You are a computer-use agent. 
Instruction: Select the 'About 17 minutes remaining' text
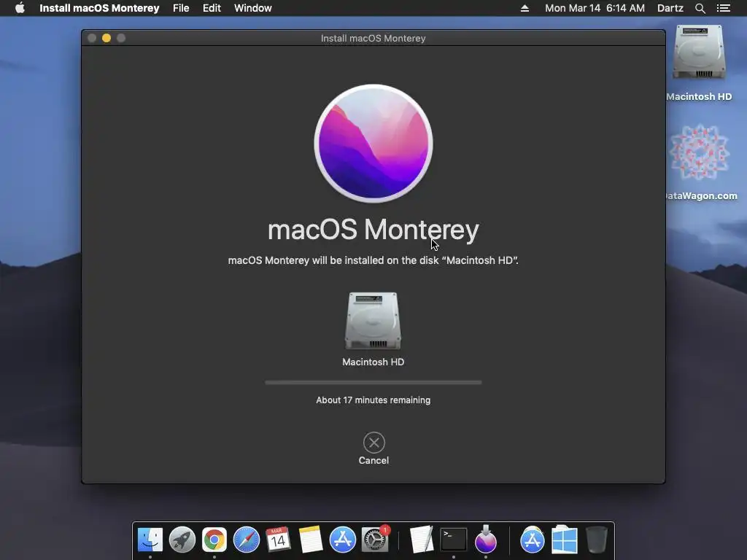point(373,400)
